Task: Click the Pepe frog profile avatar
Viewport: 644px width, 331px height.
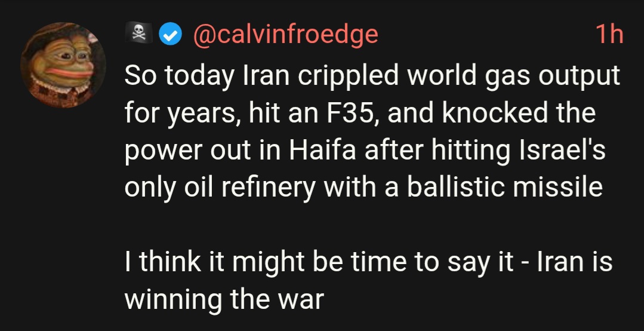Action: coord(63,65)
